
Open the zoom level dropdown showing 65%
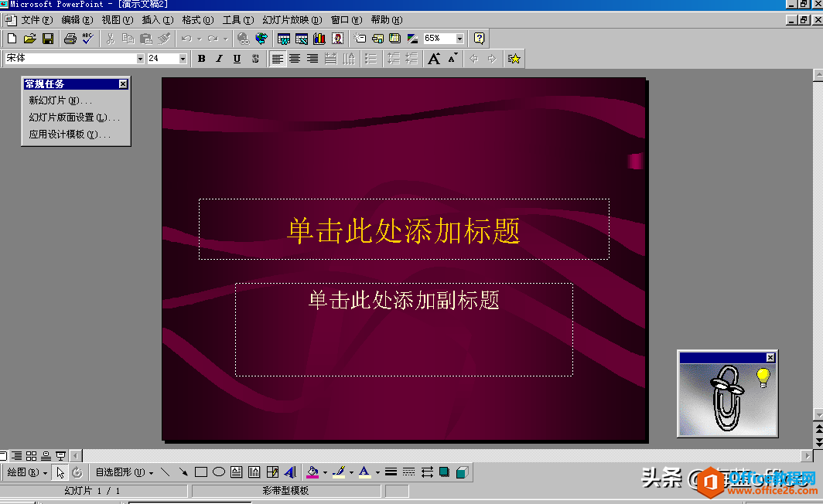tap(459, 38)
